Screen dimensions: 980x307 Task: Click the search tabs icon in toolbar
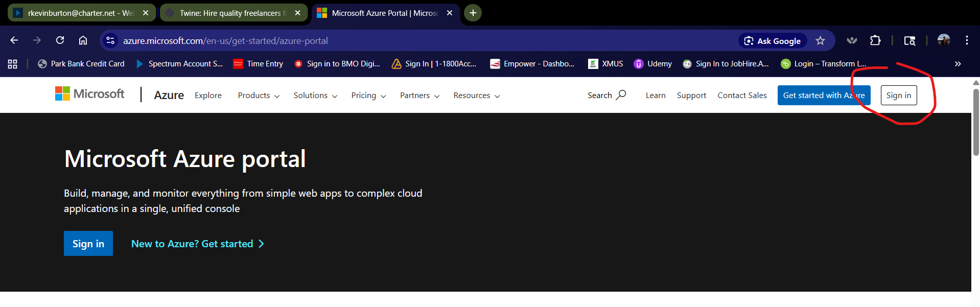coord(909,40)
